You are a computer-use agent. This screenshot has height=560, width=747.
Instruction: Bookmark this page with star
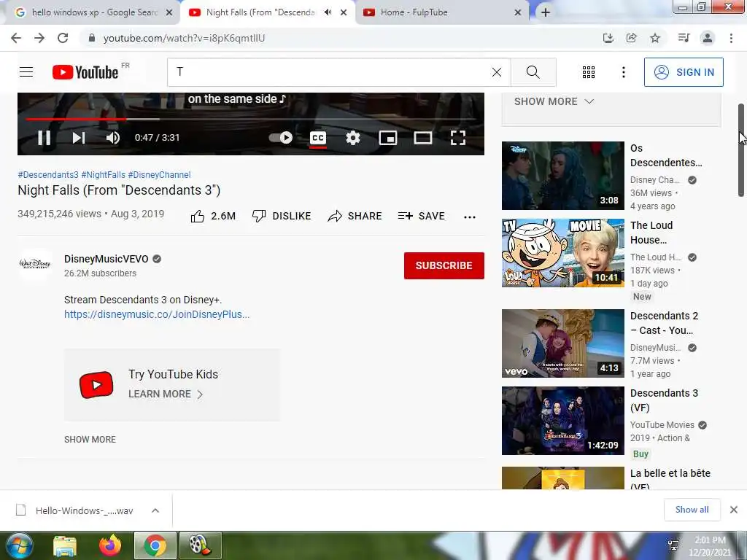coord(655,38)
